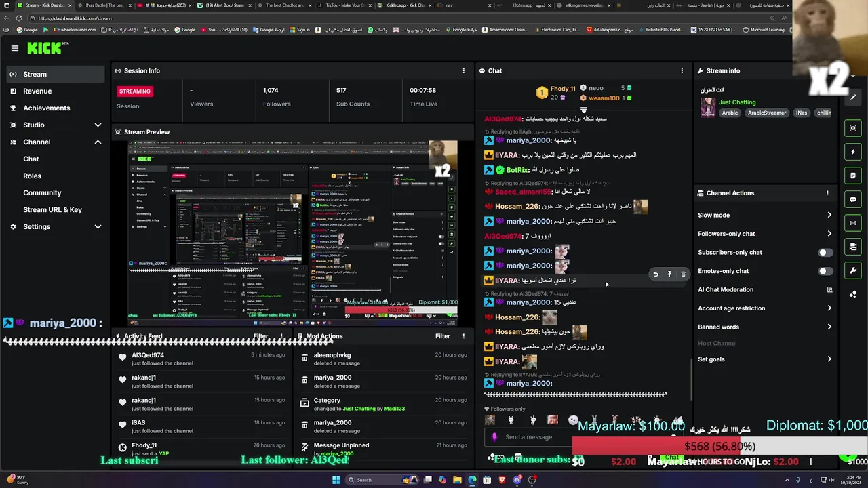Switch to Kicklet.app browser tab
868x488 pixels.
click(405, 5)
